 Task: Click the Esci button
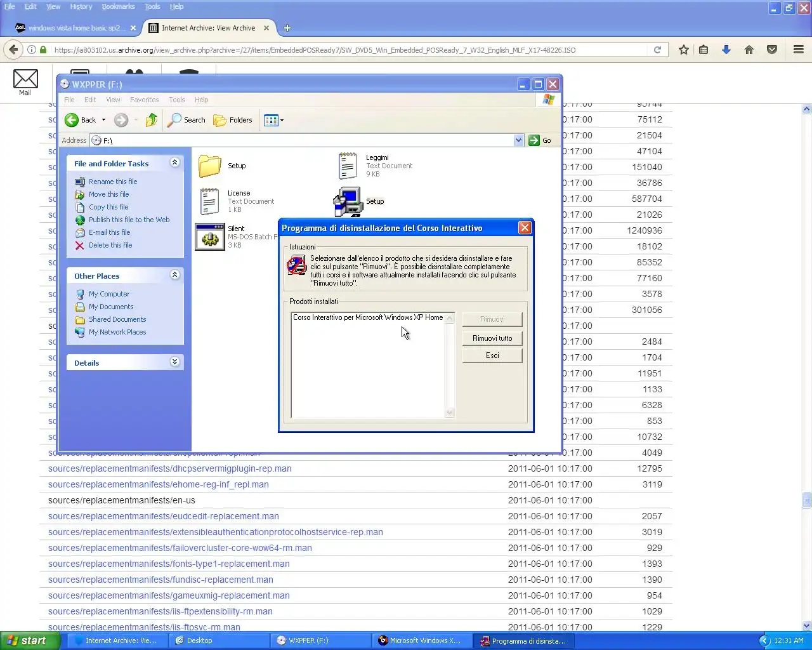(x=492, y=355)
